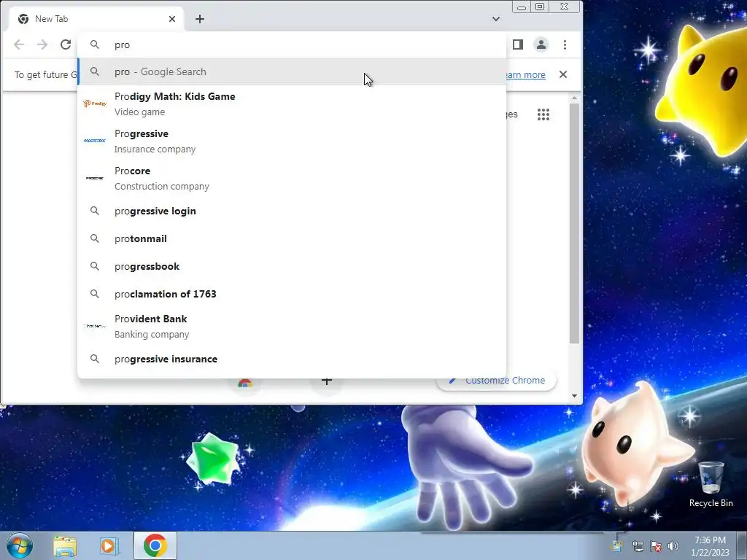This screenshot has width=747, height=560.
Task: Click search icon beside 'protonmail'
Action: (95, 238)
